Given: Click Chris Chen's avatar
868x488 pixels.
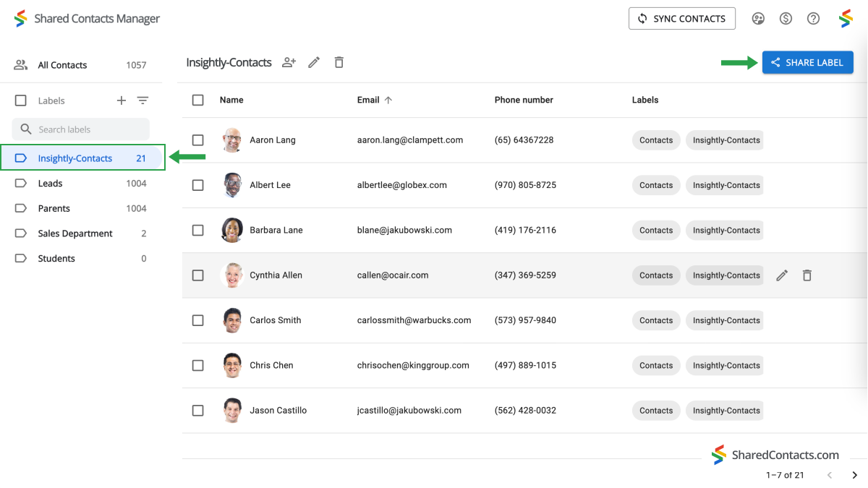Looking at the screenshot, I should (x=232, y=365).
